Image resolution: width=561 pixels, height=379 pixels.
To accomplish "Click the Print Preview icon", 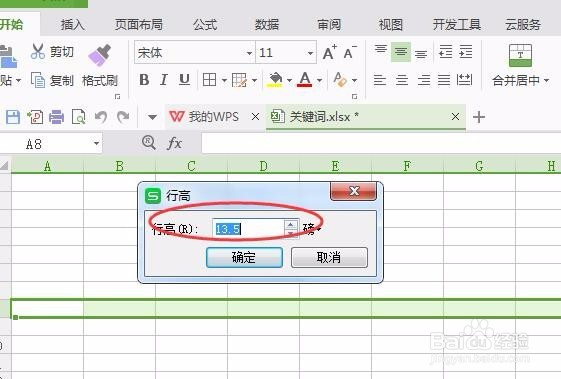I will [x=78, y=117].
